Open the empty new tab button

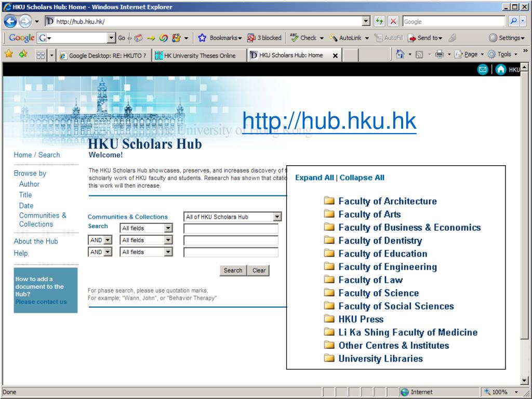tap(351, 56)
